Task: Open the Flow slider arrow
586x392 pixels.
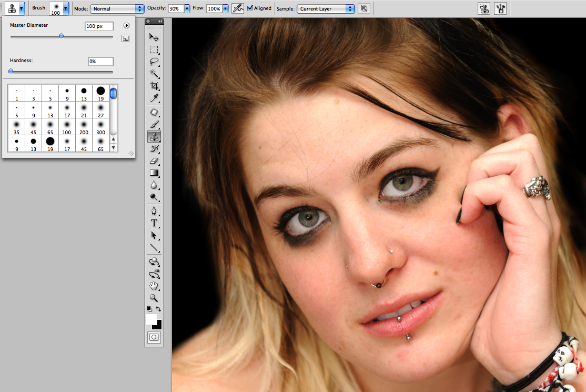Action: pos(225,8)
